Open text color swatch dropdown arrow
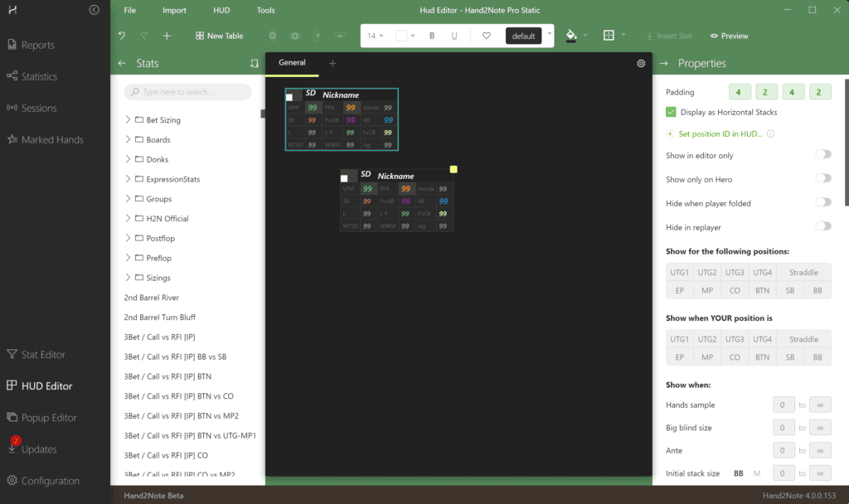 [x=413, y=36]
